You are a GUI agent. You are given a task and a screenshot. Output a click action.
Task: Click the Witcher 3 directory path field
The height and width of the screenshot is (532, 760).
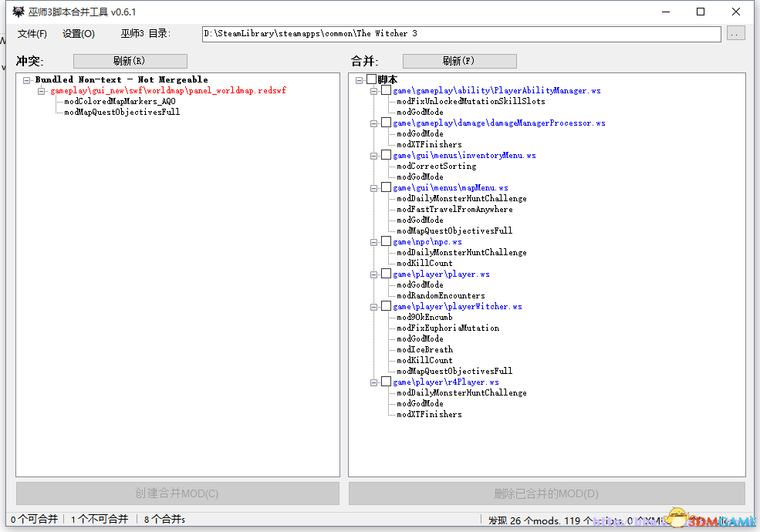[461, 33]
